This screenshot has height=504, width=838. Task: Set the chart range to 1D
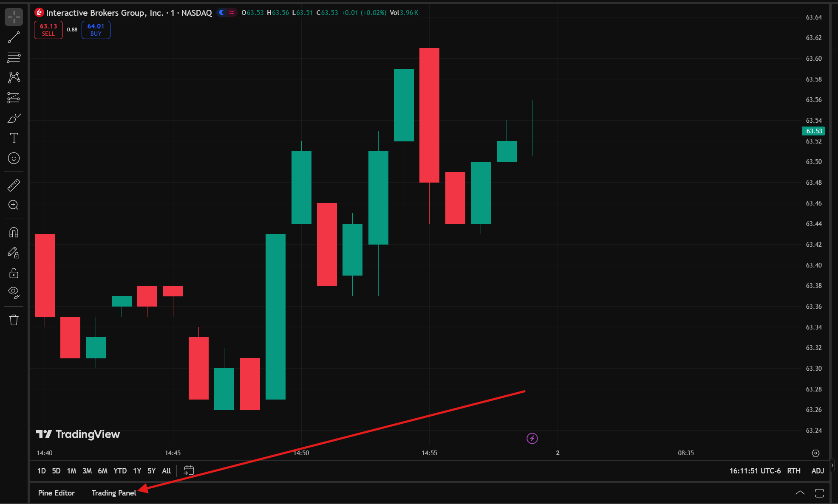tap(41, 471)
